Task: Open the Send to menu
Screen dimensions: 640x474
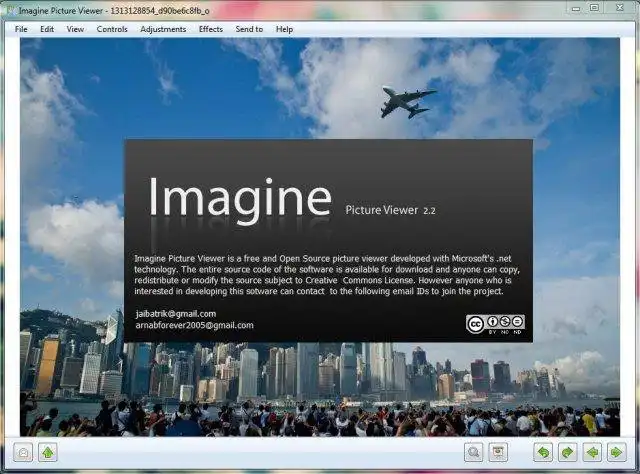Action: [x=249, y=29]
